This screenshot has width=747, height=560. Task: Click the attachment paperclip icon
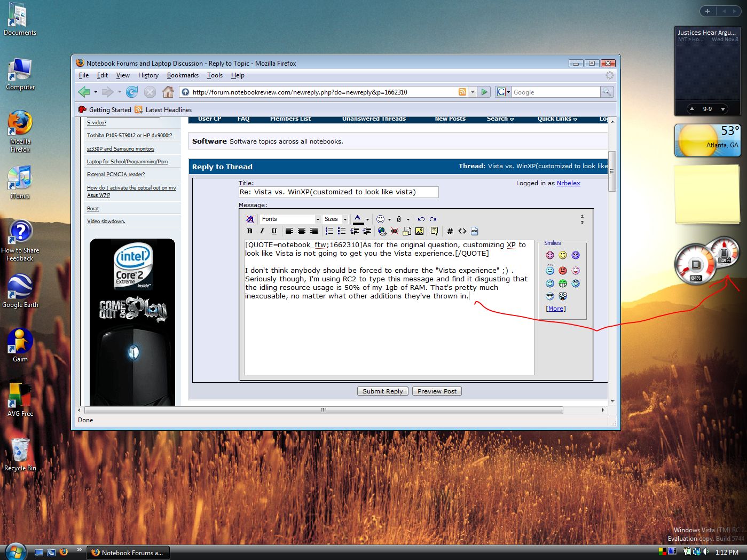[x=399, y=219]
